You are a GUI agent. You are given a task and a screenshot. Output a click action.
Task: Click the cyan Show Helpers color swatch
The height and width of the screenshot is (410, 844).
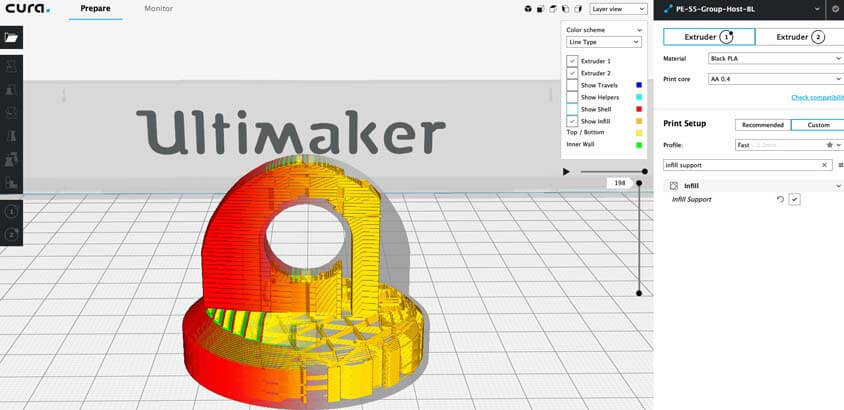coord(639,97)
